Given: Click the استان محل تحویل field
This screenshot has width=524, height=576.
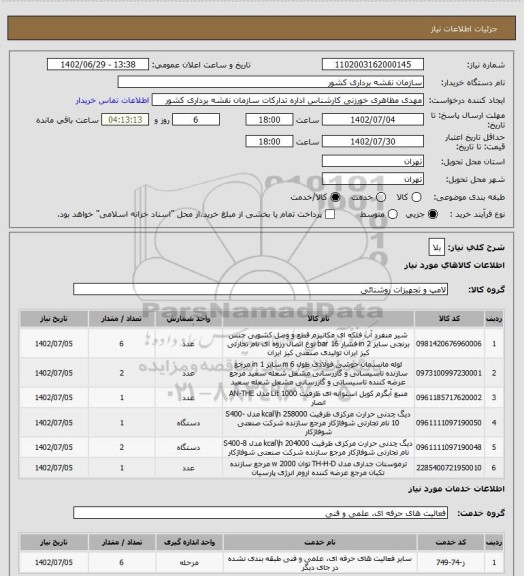Looking at the screenshot, I should [x=373, y=161].
